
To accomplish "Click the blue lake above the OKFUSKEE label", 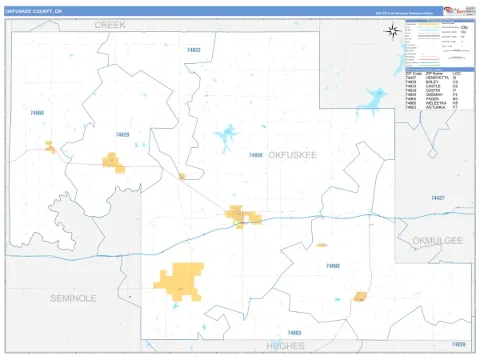I will [226, 138].
